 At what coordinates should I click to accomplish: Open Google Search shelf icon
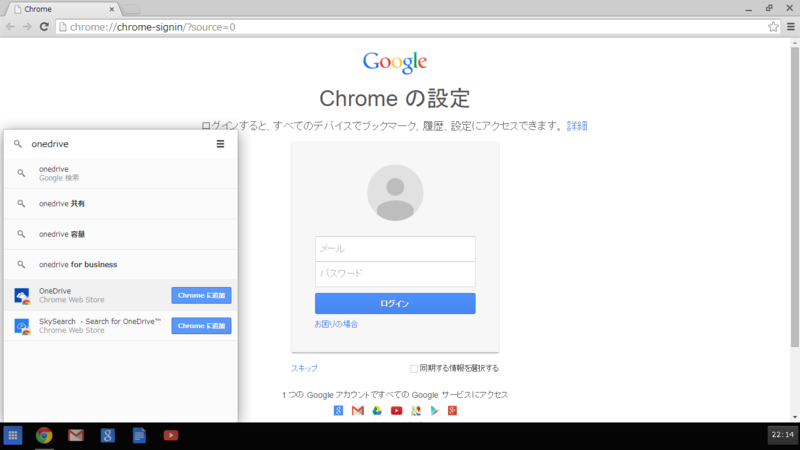[107, 435]
